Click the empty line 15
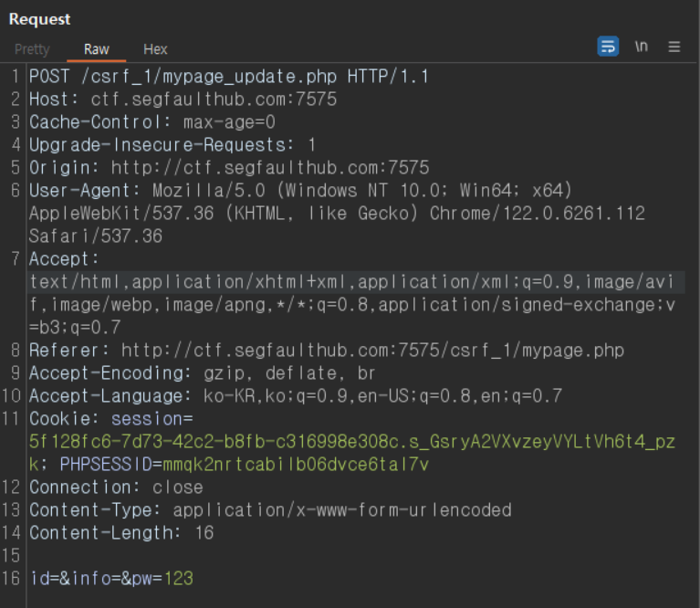This screenshot has height=608, width=700. [x=355, y=556]
